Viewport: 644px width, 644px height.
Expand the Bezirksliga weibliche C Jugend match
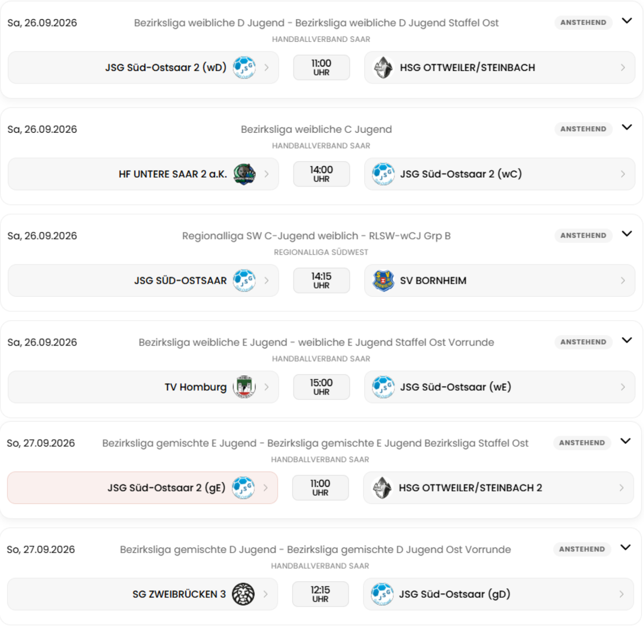click(x=627, y=127)
